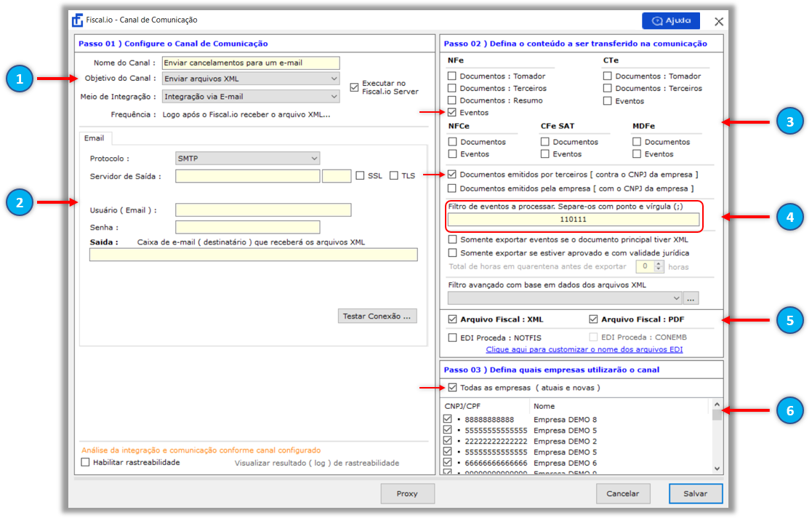Toggle Executar no Fiscal.io Server checkbox
This screenshot has height=518, width=812.
pyautogui.click(x=354, y=87)
